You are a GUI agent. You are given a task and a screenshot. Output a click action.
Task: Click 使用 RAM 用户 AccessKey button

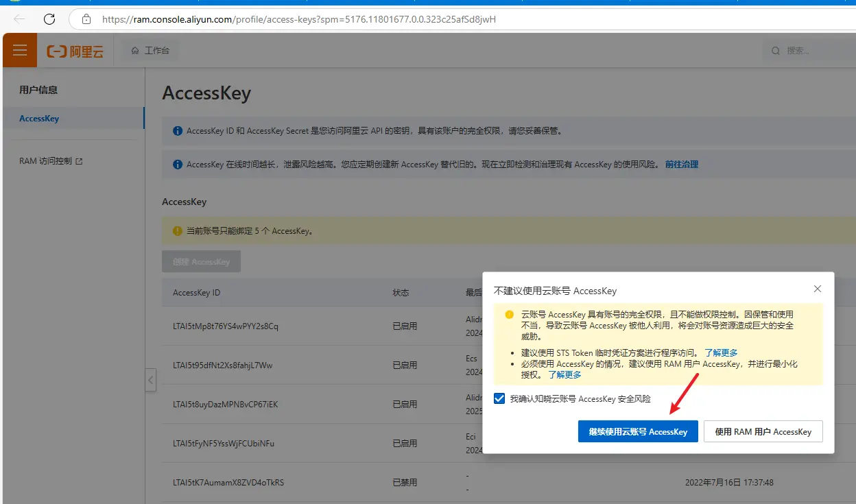tap(763, 432)
